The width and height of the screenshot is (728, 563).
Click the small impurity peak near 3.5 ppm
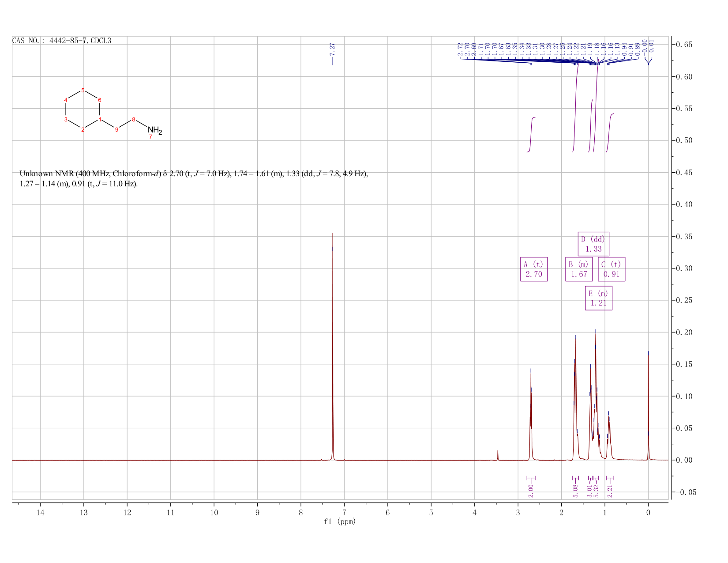[498, 455]
